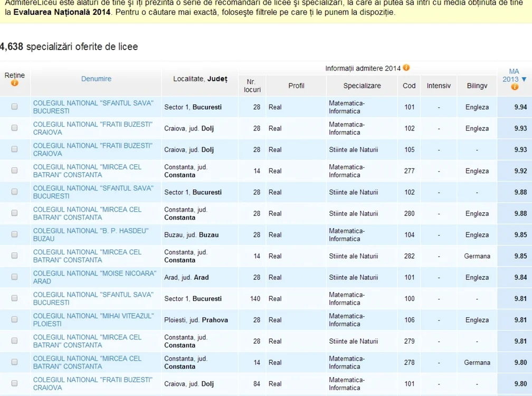Open Mircea cel Batran link for code 279

87,341
